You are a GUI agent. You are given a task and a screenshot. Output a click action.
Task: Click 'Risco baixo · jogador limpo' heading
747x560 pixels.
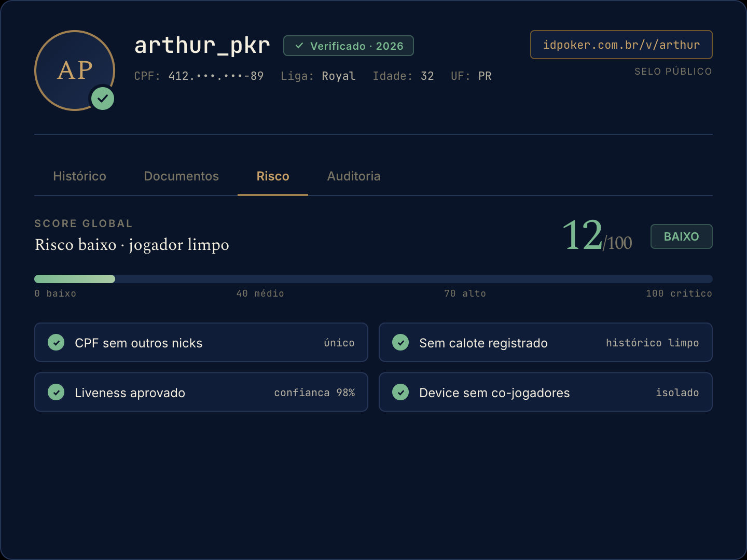pos(132,245)
